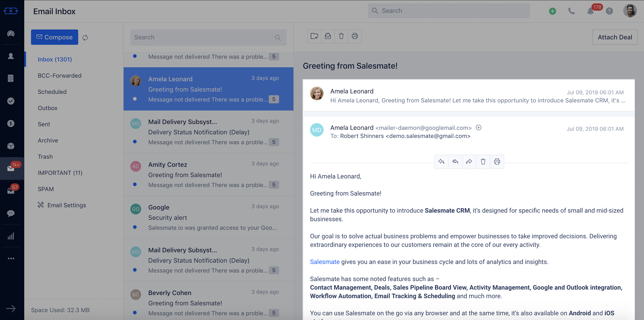
Task: Open the sidebar icon with 57 badge
Action: point(11,191)
